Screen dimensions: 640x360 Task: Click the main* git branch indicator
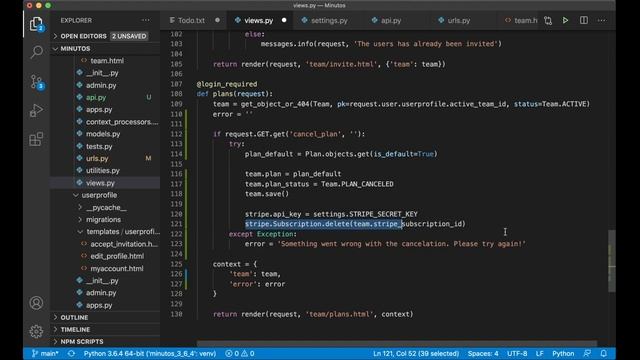click(45, 353)
